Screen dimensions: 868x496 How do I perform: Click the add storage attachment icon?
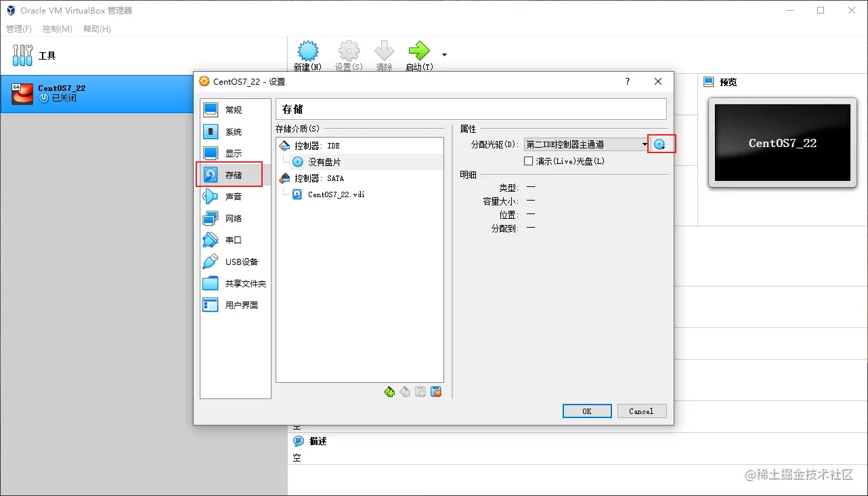click(420, 392)
